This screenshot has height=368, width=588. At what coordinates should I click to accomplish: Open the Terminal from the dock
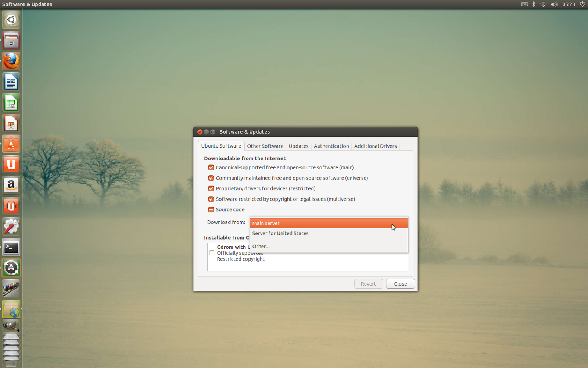11,247
